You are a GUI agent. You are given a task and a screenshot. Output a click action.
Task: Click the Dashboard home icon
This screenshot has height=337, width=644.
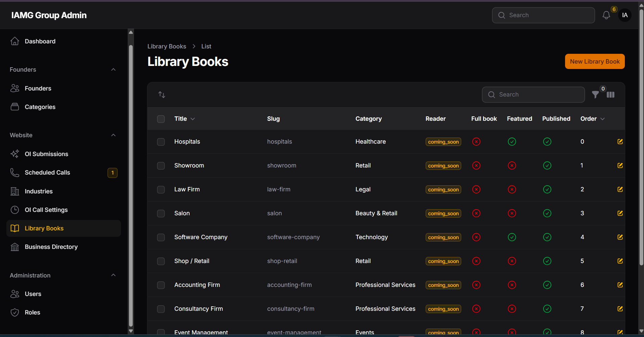coord(15,41)
